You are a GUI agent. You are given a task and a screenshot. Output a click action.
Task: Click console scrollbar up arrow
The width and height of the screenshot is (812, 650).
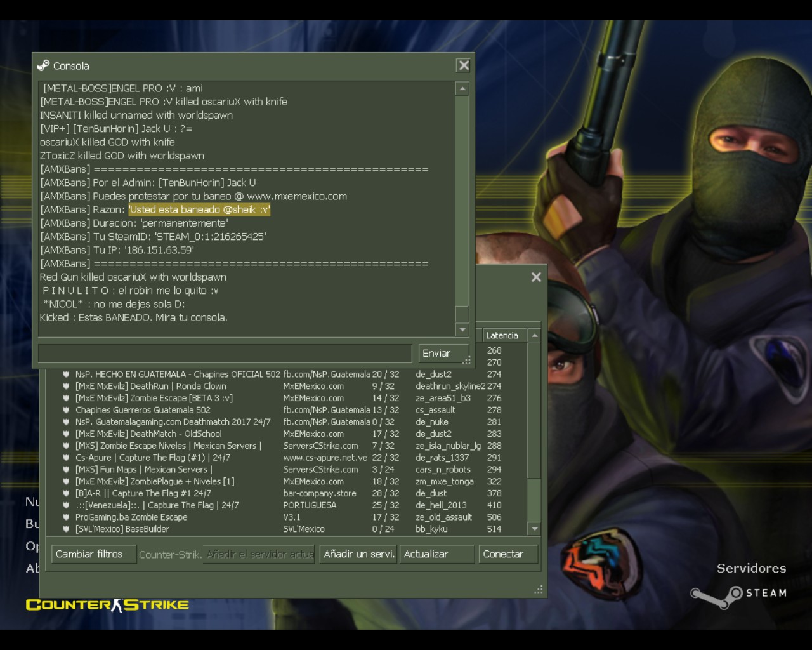(462, 89)
